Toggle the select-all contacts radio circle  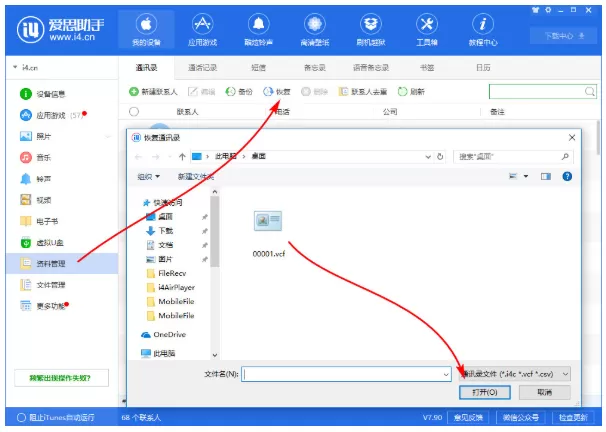pos(134,112)
